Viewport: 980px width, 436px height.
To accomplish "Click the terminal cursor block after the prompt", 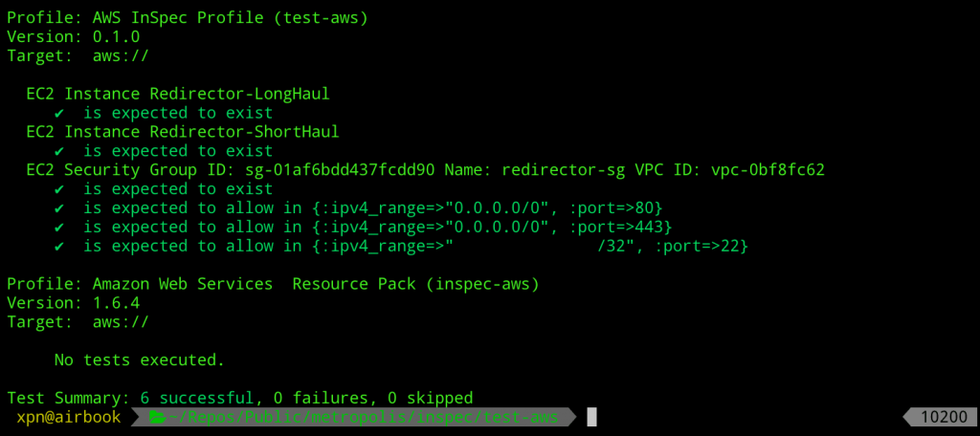I will click(591, 417).
